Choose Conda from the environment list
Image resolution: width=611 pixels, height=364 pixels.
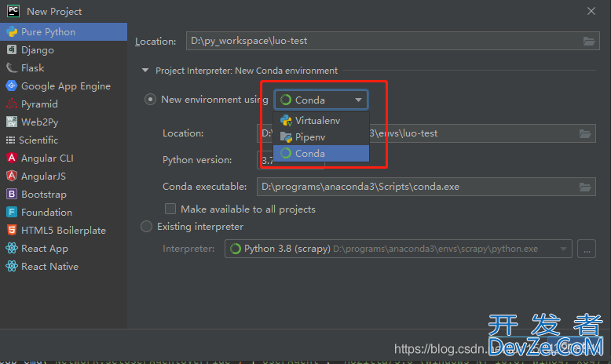pyautogui.click(x=321, y=154)
